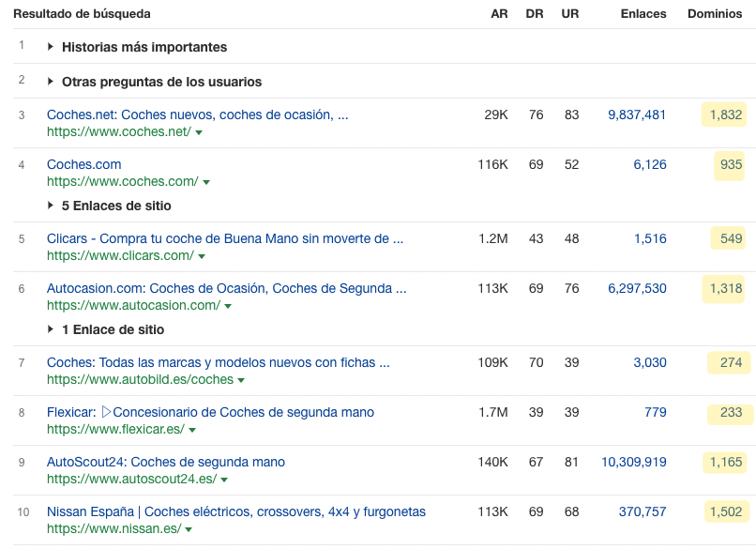The height and width of the screenshot is (549, 756).
Task: Open dropdown arrow beside flexicar.es URL
Action: 192,430
